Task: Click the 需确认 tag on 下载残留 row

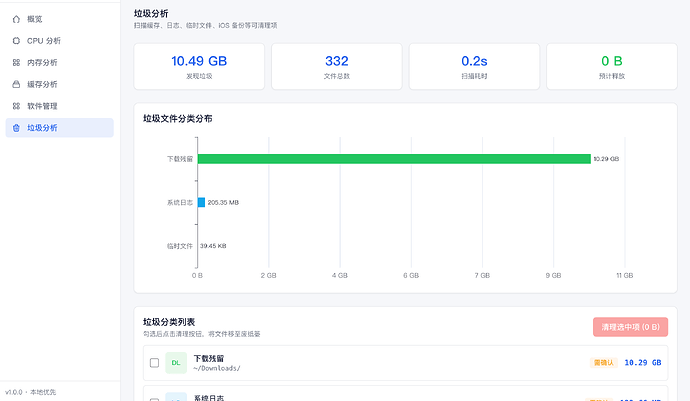Action: (x=603, y=363)
